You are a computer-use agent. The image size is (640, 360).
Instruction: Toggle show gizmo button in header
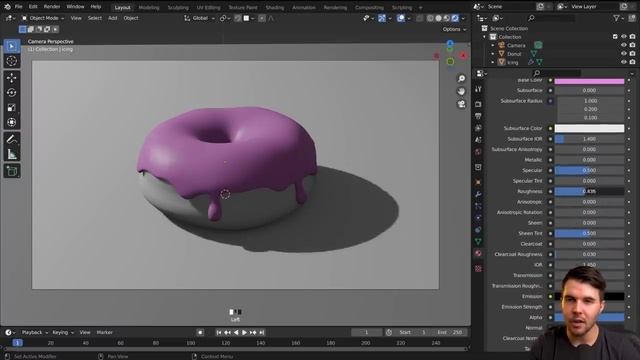382,18
